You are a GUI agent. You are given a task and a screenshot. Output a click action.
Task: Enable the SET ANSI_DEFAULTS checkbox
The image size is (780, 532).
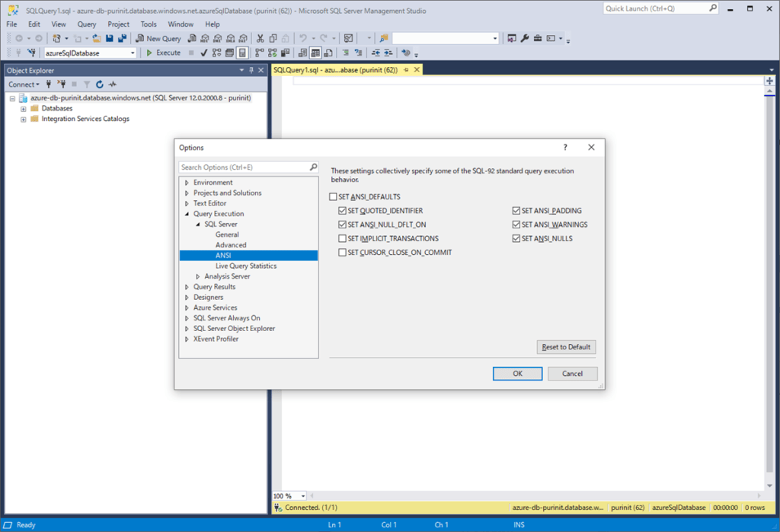334,197
